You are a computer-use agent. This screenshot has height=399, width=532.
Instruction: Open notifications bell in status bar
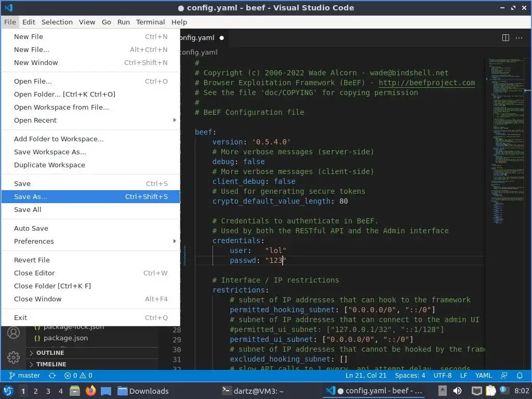[520, 376]
